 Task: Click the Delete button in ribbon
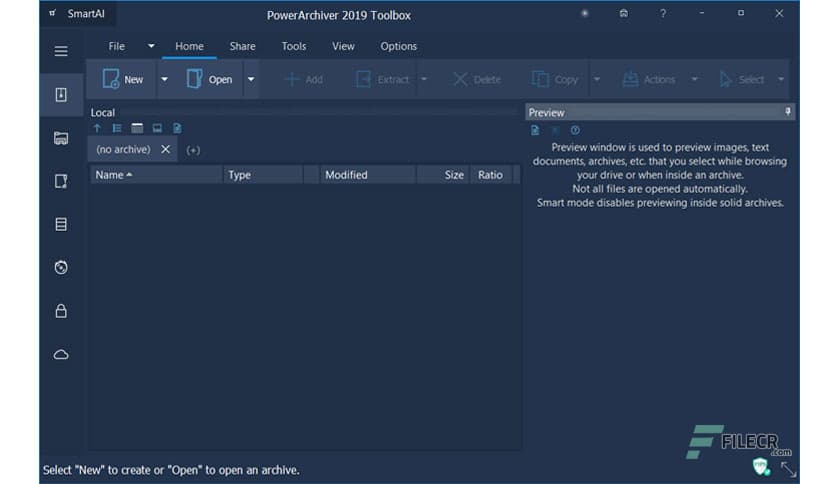point(477,79)
